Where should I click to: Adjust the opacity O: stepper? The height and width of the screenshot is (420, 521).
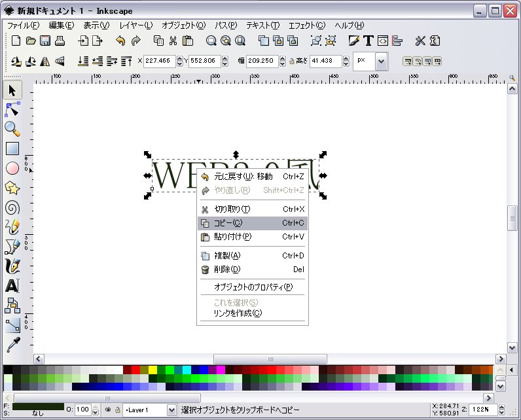pyautogui.click(x=96, y=410)
